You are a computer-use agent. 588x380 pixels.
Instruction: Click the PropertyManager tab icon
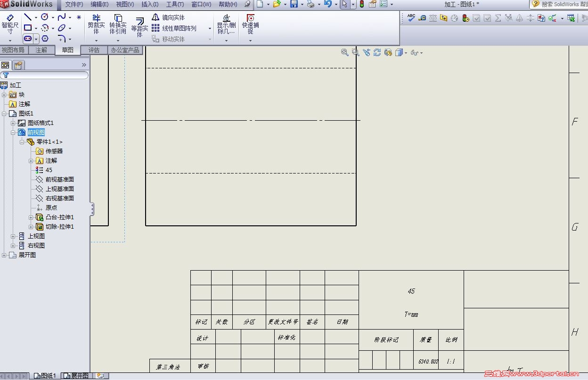coord(18,65)
